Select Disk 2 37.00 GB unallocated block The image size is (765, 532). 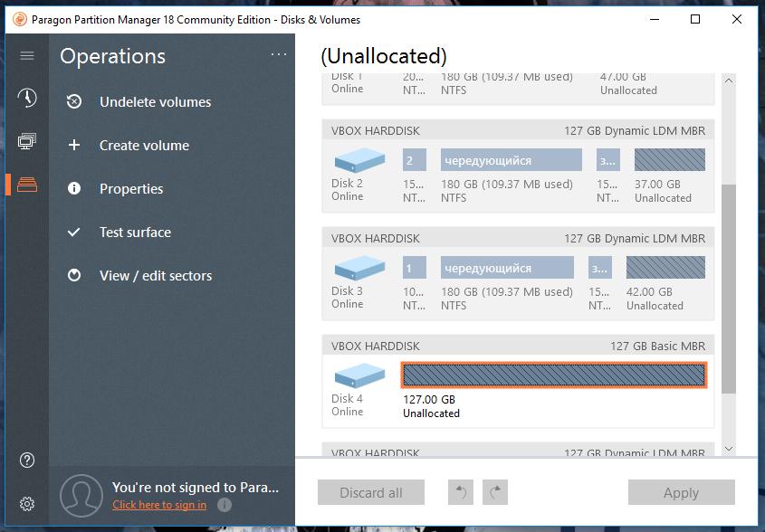pyautogui.click(x=669, y=160)
